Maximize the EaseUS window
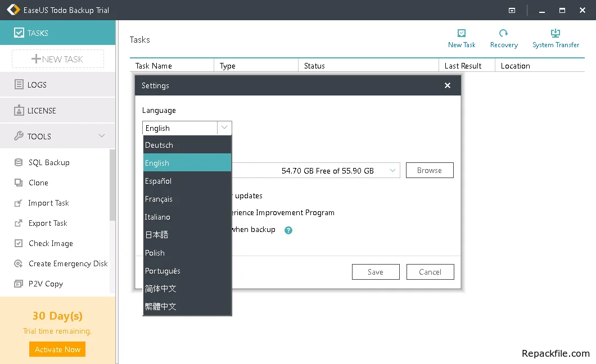Image resolution: width=596 pixels, height=364 pixels. [562, 10]
